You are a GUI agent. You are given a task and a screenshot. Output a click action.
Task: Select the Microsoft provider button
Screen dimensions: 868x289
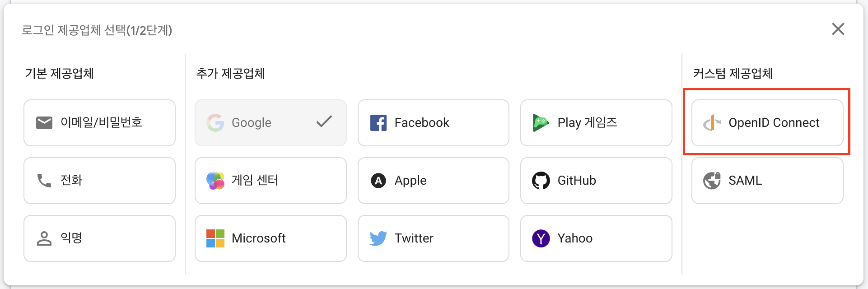(271, 238)
